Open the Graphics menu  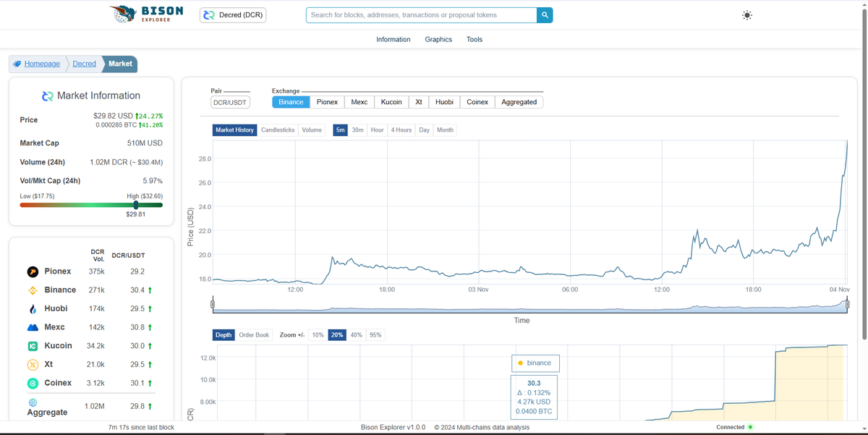[x=438, y=40]
